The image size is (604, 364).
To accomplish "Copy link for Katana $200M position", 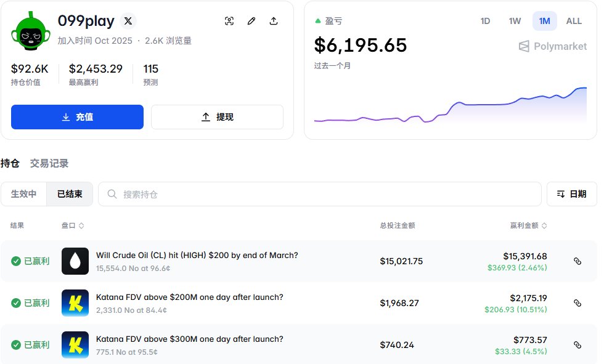I will (x=577, y=303).
